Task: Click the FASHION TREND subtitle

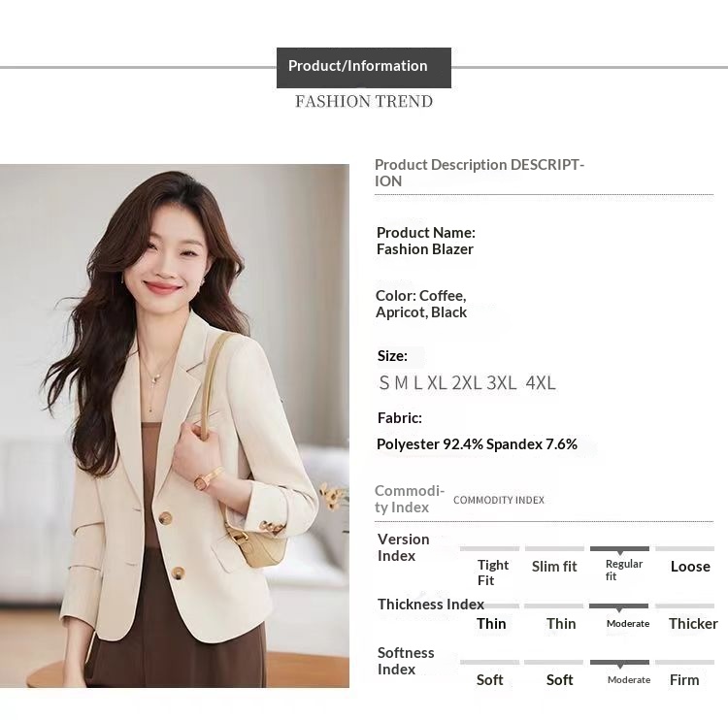Action: pyautogui.click(x=363, y=102)
